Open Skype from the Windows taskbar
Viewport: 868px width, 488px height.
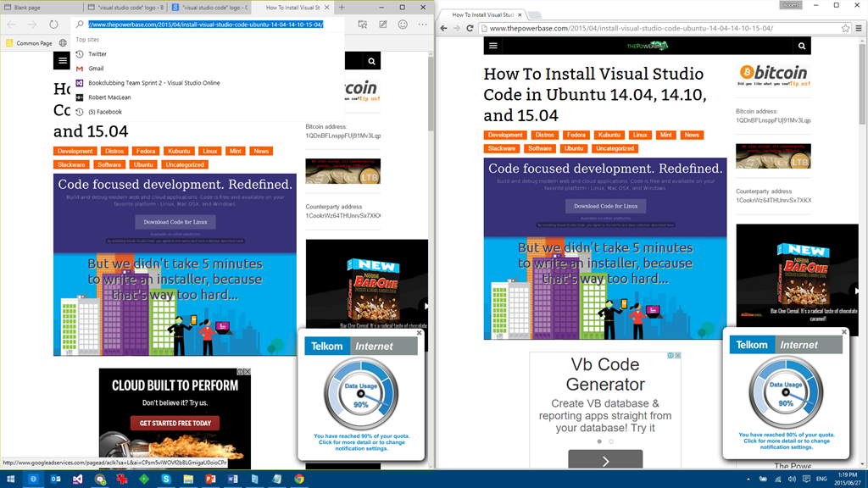pos(166,480)
